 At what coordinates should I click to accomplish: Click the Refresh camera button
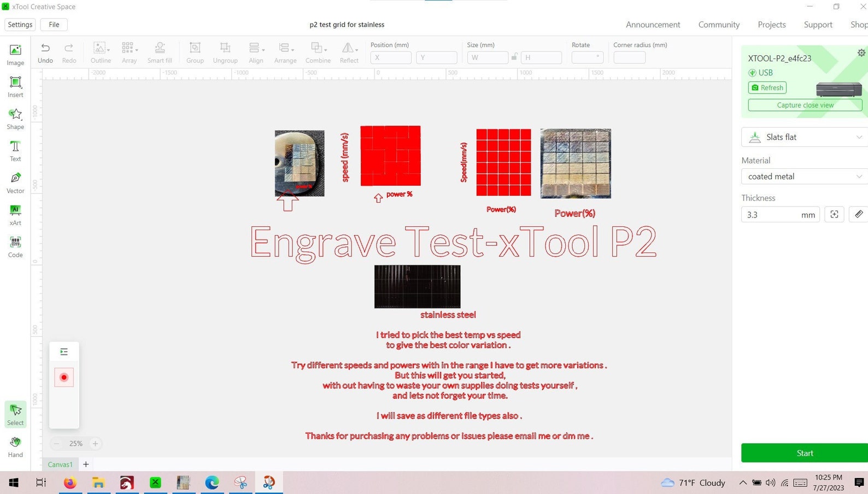pos(767,87)
